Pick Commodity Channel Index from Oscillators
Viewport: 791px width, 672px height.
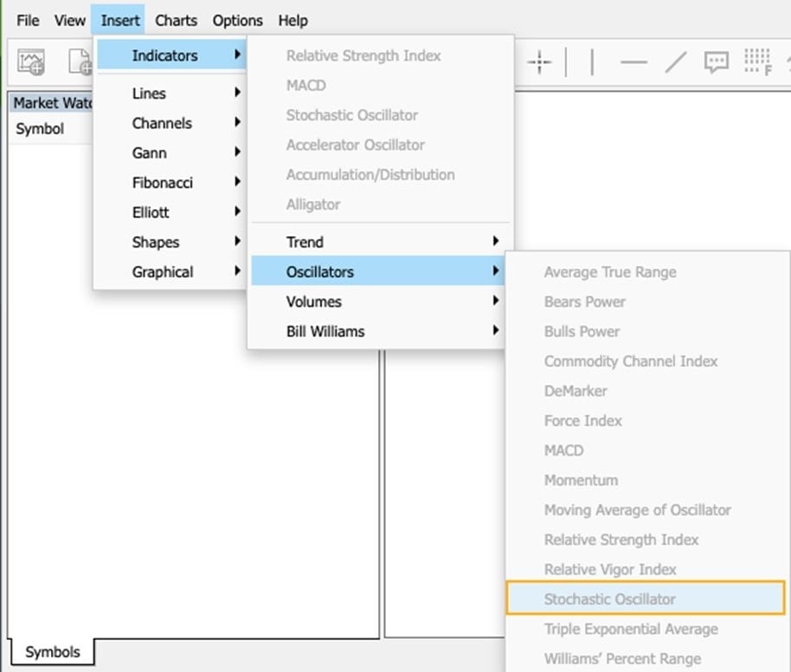630,362
